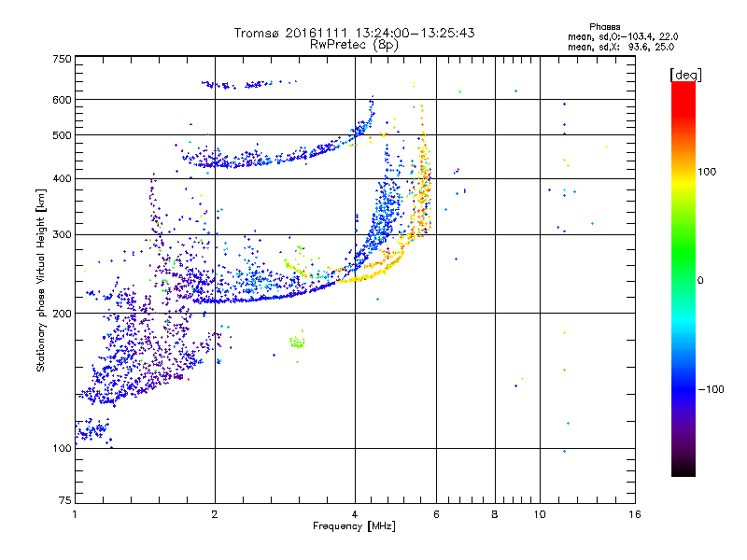Click the "[deg]" colorbar unit label
Screen dimensions: 747x560
685,75
